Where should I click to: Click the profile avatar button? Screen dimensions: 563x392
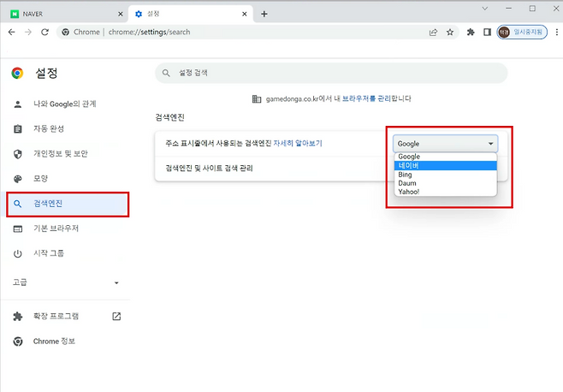point(522,32)
